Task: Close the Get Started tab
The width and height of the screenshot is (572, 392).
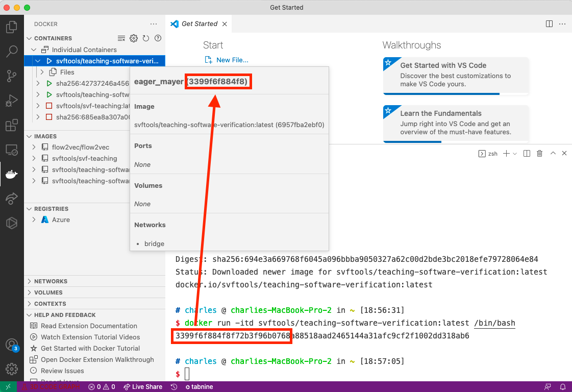Action: (x=225, y=23)
